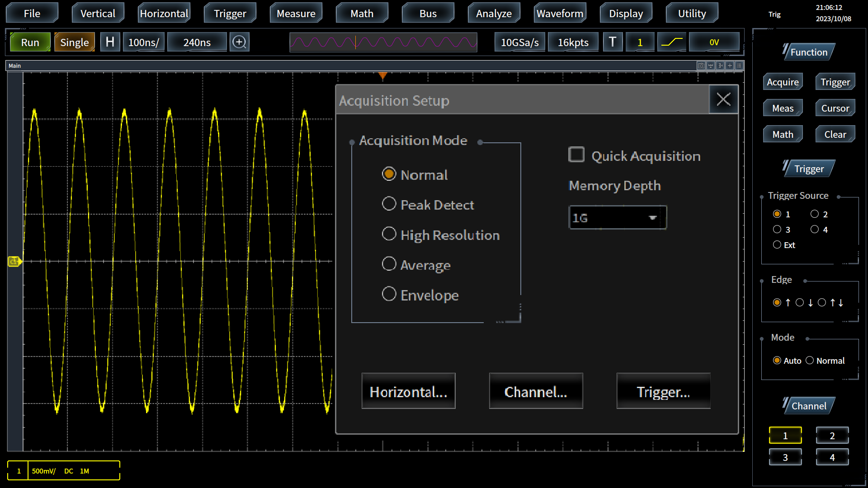The width and height of the screenshot is (868, 488).
Task: Click the camera screenshot icon
Action: [x=701, y=66]
